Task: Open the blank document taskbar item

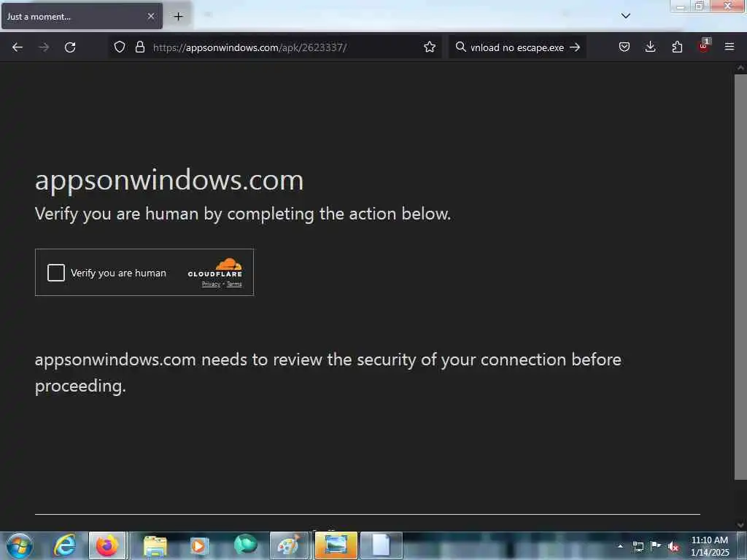Action: point(381,545)
